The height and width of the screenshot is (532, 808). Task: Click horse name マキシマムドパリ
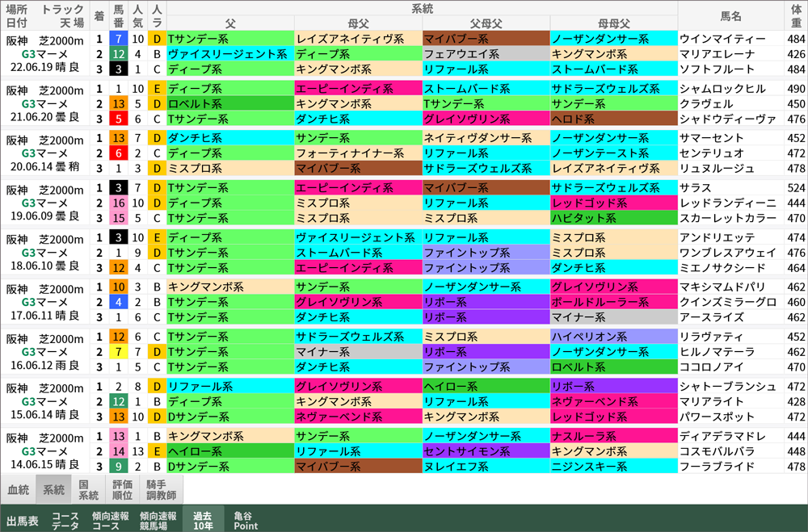[x=722, y=287]
